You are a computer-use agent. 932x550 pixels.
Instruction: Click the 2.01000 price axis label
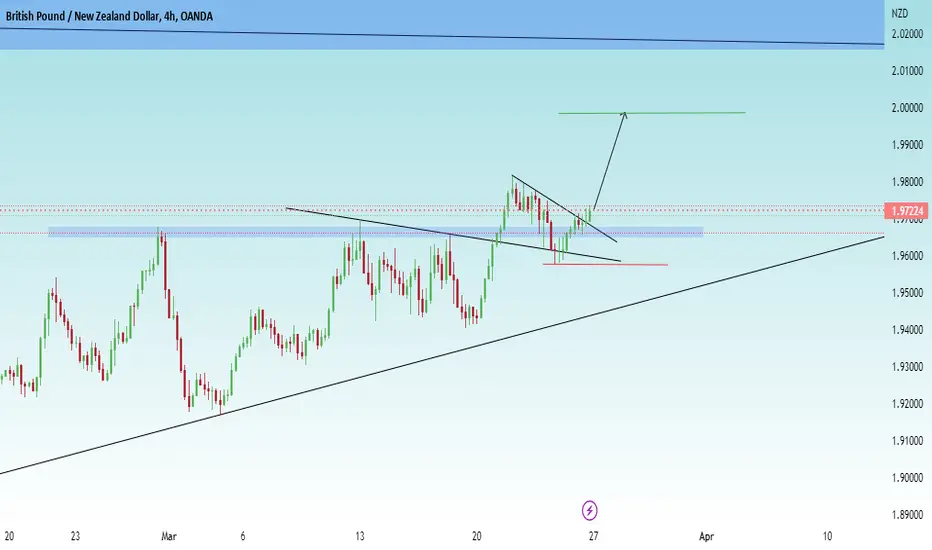(907, 71)
